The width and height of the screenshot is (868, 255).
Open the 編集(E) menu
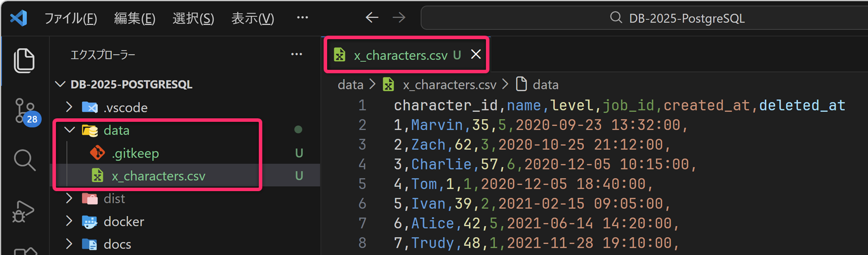[x=135, y=18]
